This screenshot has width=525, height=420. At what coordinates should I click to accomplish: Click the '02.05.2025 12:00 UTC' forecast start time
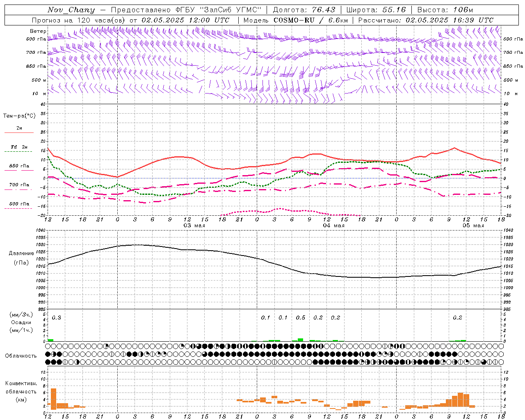pyautogui.click(x=185, y=20)
